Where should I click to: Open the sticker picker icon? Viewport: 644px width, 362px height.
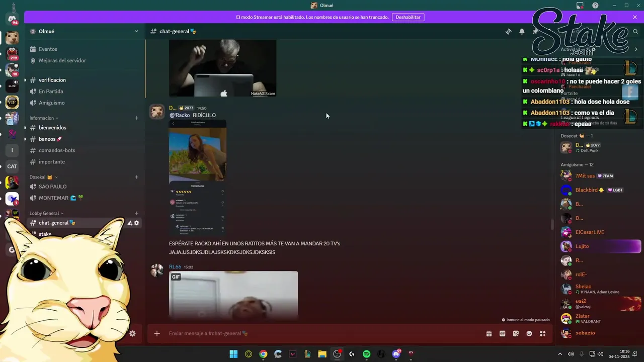(516, 333)
